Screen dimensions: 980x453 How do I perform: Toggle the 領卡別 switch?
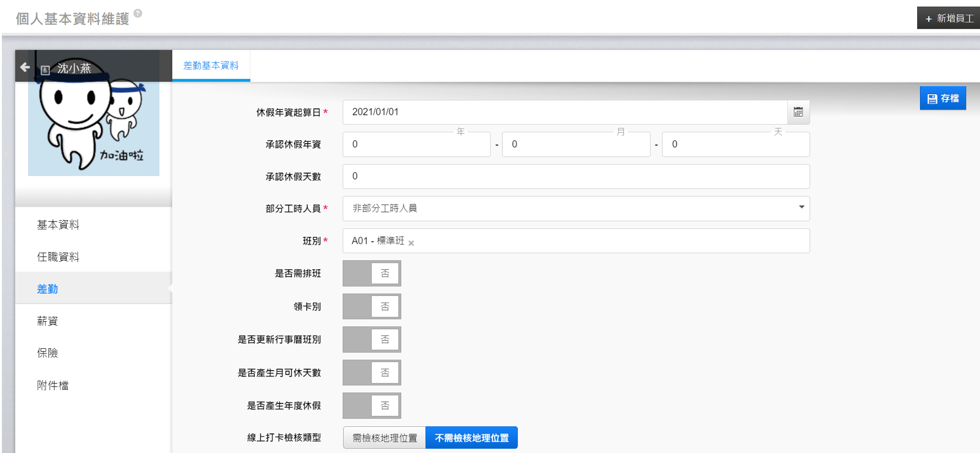(x=371, y=307)
